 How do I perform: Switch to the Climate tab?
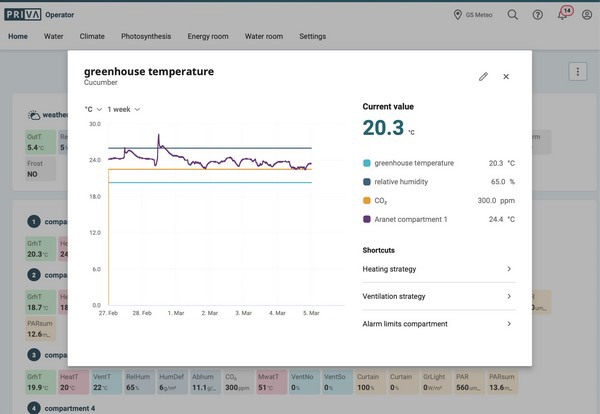coord(92,36)
